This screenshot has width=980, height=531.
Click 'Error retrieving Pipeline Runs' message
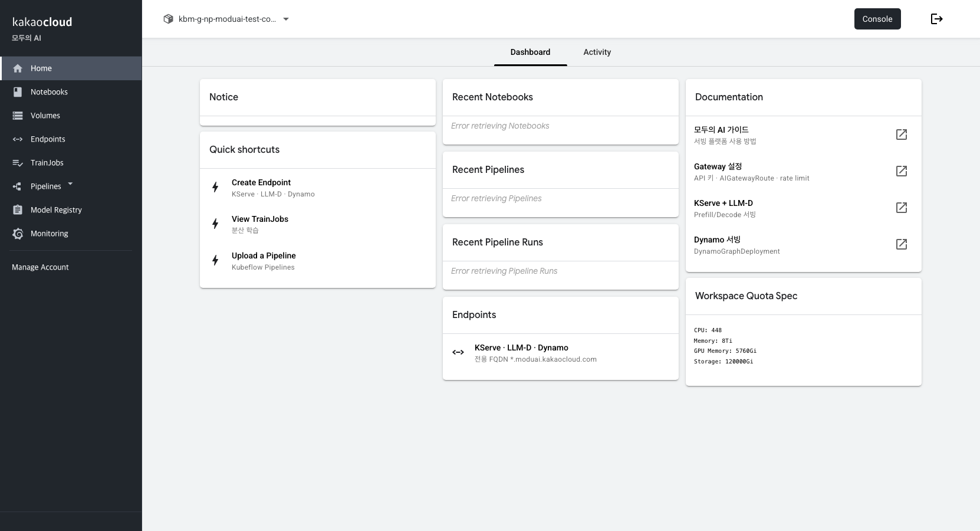pyautogui.click(x=504, y=271)
